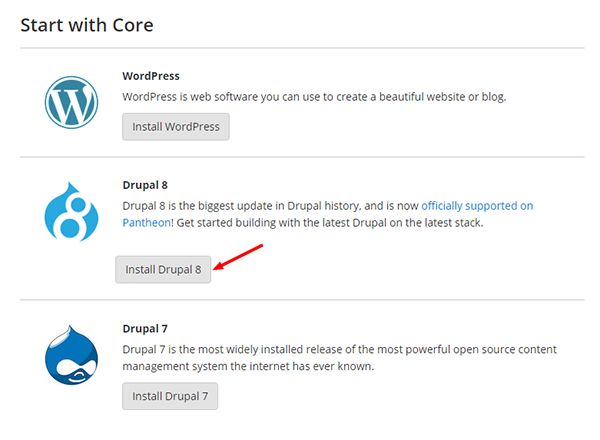Click 'management system the internet has ever known'

248,366
